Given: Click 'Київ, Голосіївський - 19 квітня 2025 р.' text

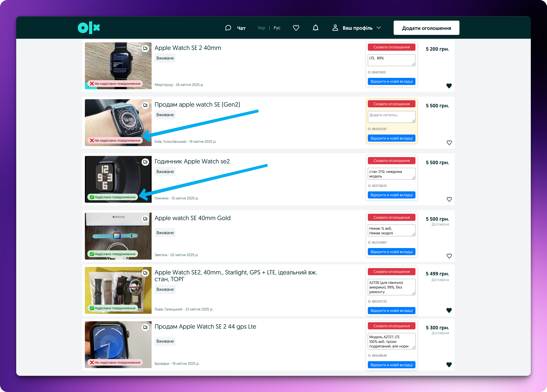Looking at the screenshot, I should 185,141.
